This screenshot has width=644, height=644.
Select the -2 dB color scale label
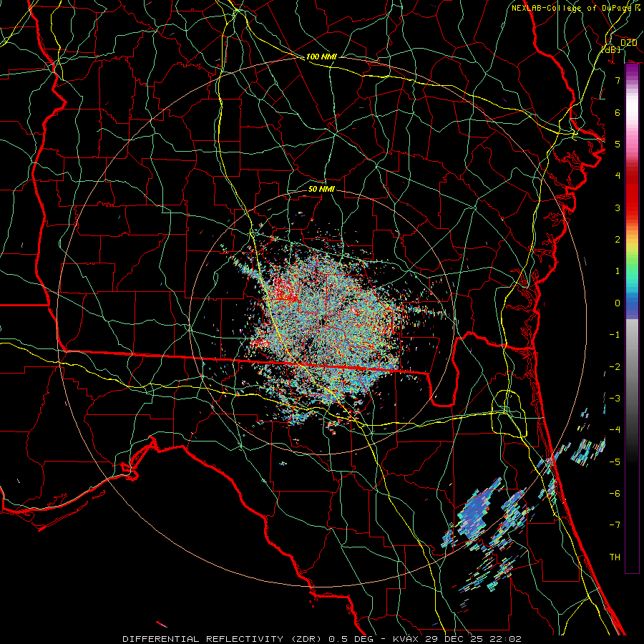coord(615,367)
